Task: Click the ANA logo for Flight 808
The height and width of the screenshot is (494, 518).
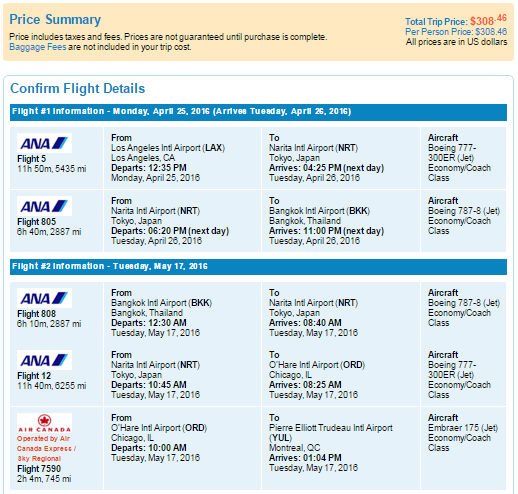Action: pyautogui.click(x=44, y=298)
